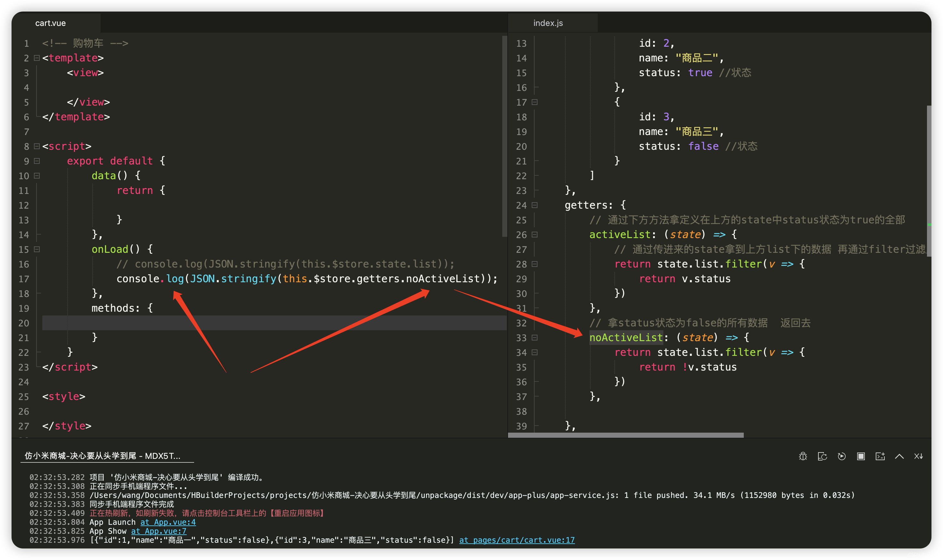
Task: Collapse the template tag fold on line 2
Action: pos(37,58)
